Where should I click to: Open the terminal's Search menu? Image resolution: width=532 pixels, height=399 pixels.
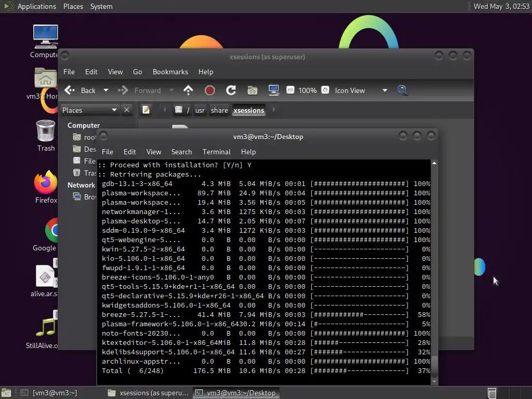coord(181,152)
